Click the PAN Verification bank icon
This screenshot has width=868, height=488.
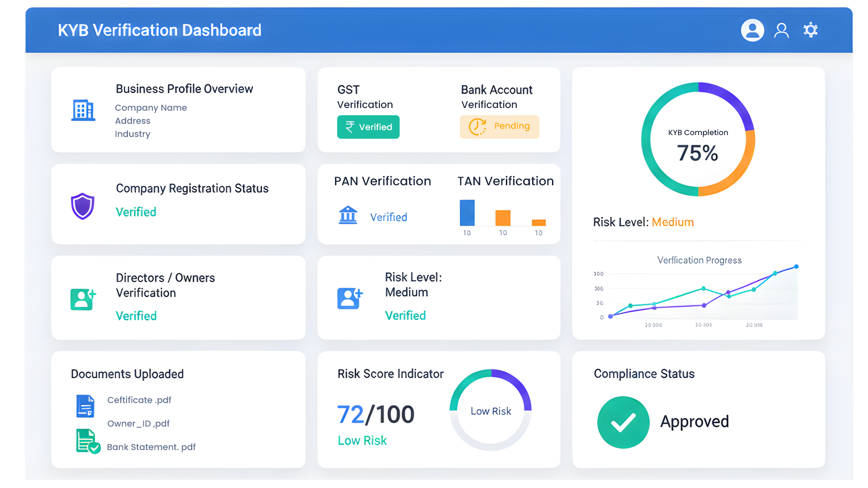348,215
